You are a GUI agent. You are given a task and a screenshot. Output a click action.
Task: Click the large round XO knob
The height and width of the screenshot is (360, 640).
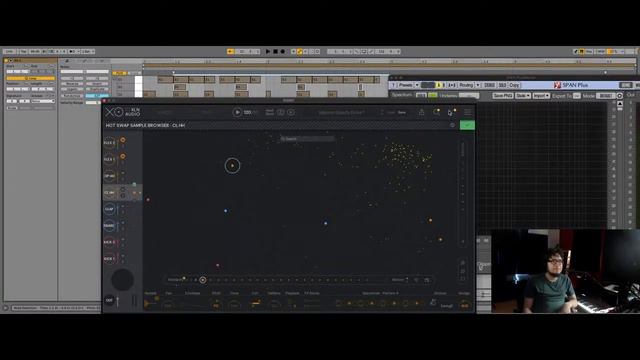pos(122,280)
